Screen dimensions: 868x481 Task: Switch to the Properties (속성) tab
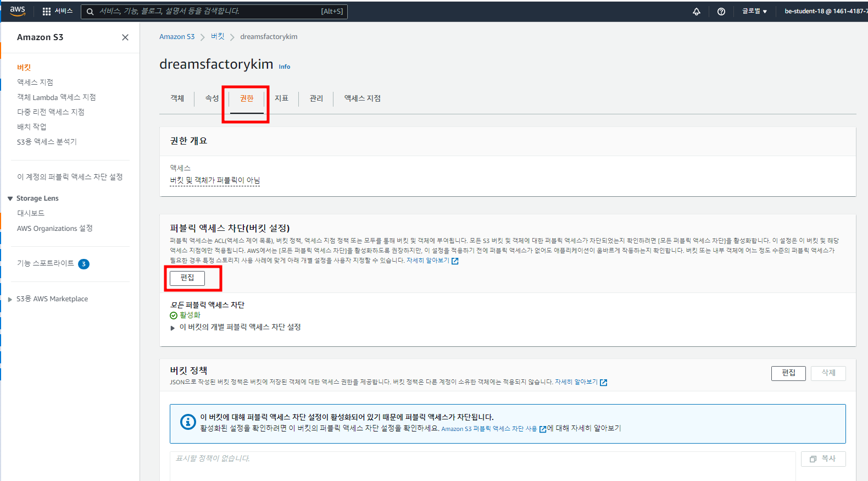click(212, 98)
